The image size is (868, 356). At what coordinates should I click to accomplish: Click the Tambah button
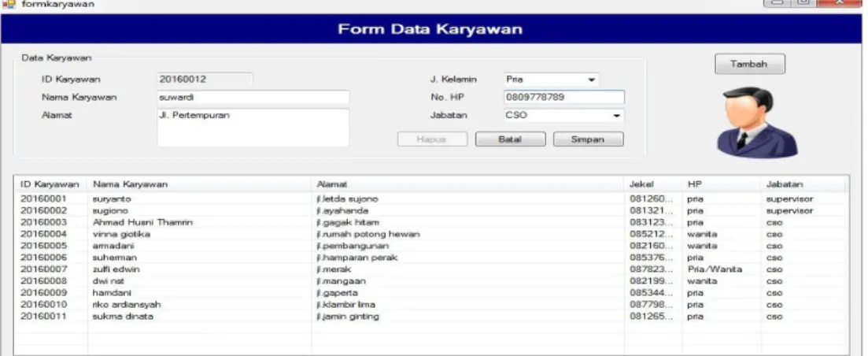click(x=749, y=65)
